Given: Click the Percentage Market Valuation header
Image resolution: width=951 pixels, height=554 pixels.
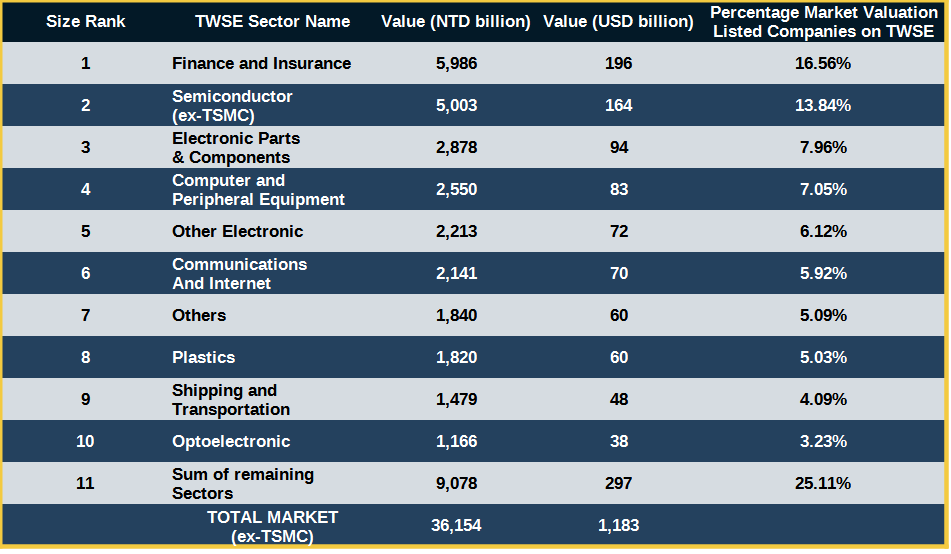Looking at the screenshot, I should tap(823, 21).
